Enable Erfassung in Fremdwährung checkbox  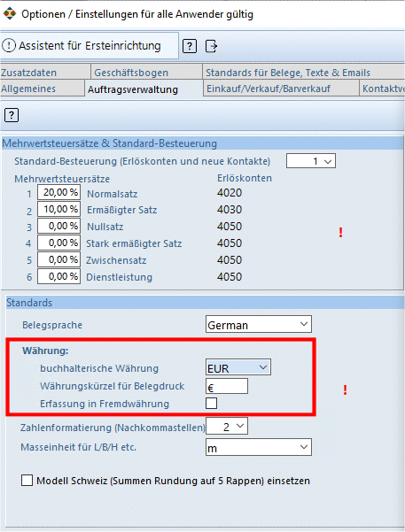[x=211, y=404]
